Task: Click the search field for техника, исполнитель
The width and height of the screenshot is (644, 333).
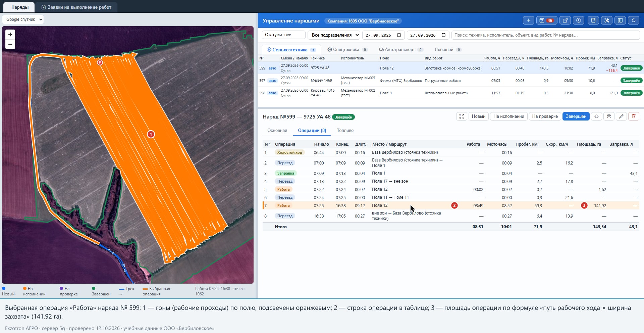Action: 545,35
